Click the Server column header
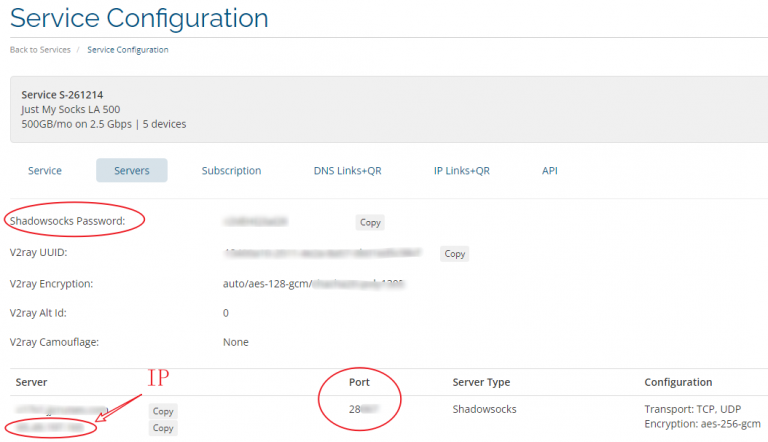Screen dimensions: 768x442 click(x=31, y=382)
